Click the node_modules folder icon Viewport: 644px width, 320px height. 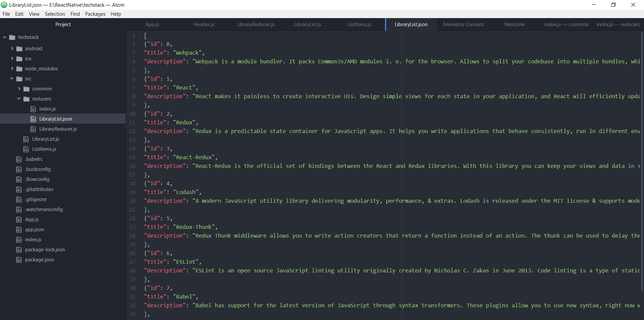click(19, 69)
